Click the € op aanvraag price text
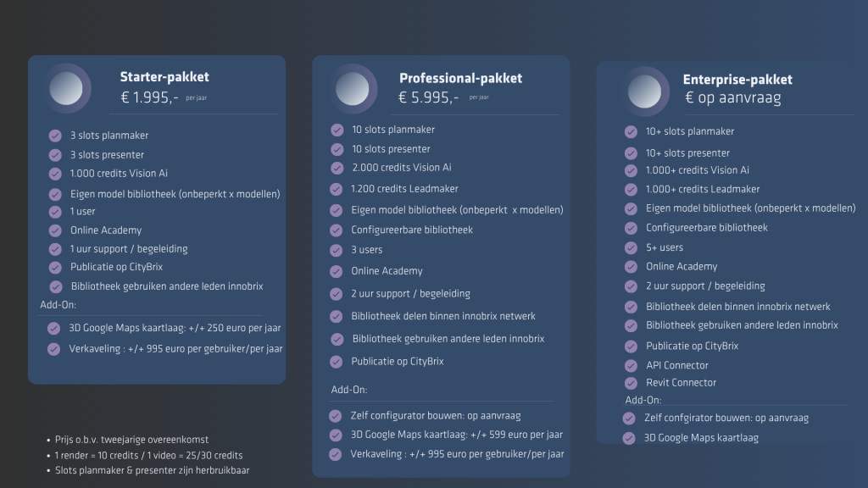The width and height of the screenshot is (868, 488). [733, 98]
